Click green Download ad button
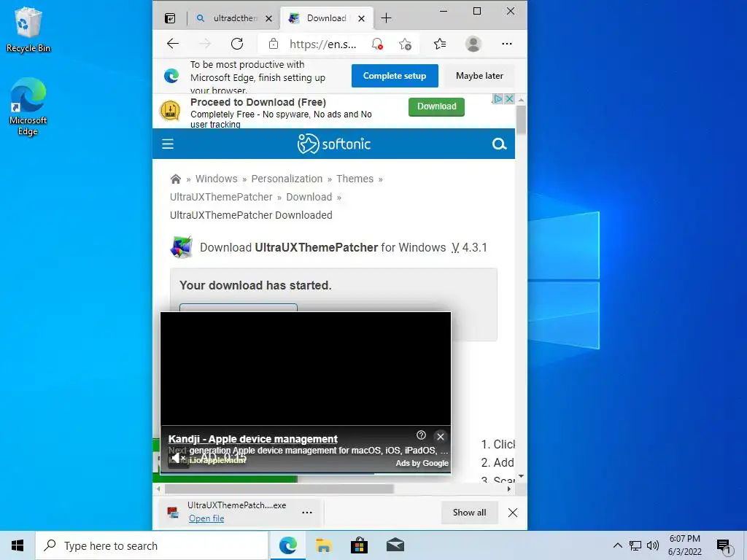747x560 pixels. pyautogui.click(x=436, y=106)
